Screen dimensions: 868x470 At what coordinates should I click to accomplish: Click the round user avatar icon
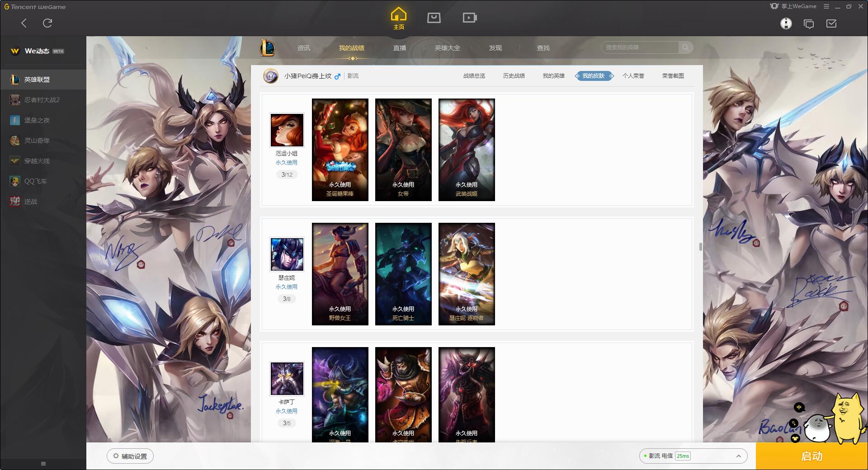point(786,23)
